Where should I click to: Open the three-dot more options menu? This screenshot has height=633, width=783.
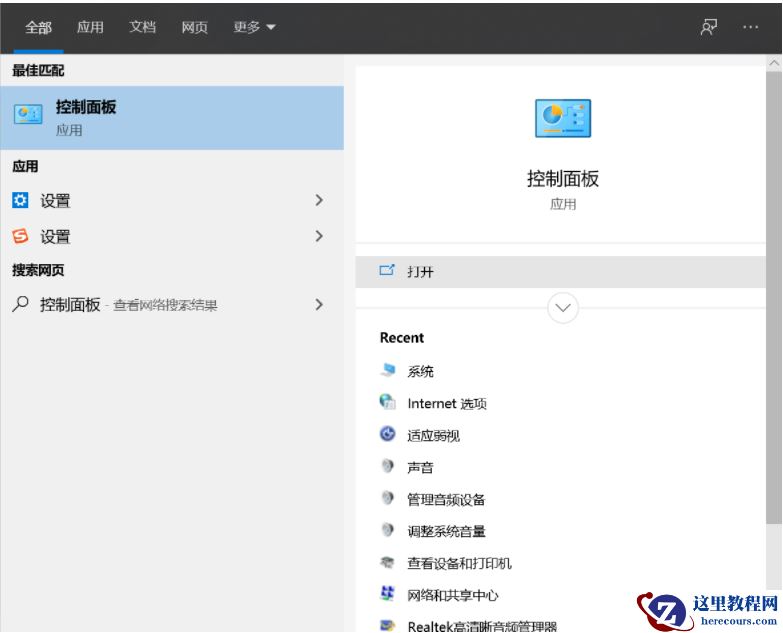pos(750,27)
